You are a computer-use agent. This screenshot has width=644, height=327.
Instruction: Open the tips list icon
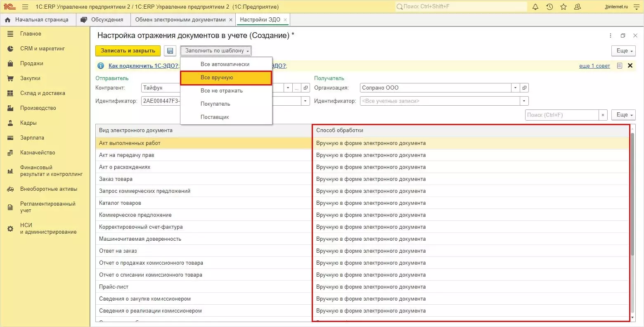(619, 66)
